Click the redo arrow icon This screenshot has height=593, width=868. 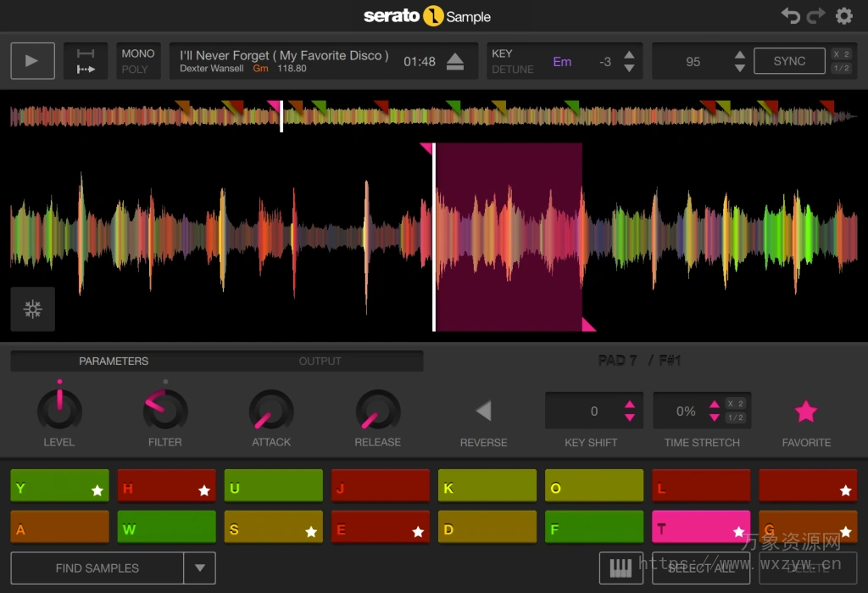coord(815,15)
